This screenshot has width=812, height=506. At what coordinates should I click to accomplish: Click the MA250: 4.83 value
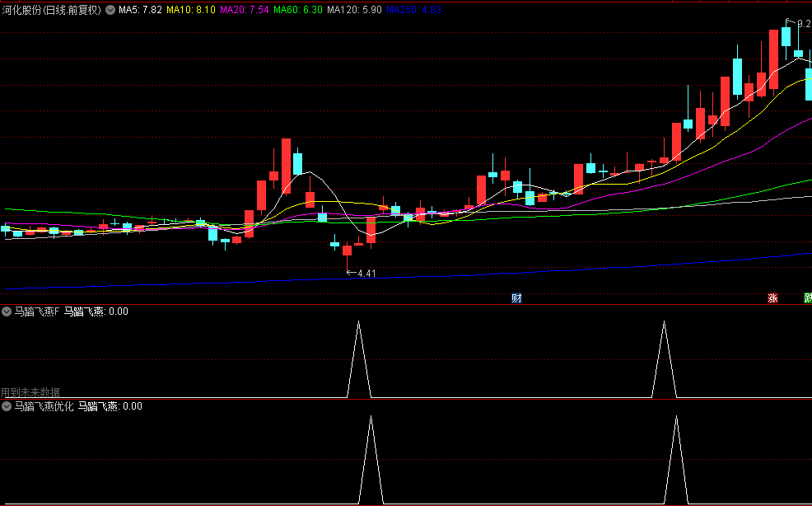point(413,9)
